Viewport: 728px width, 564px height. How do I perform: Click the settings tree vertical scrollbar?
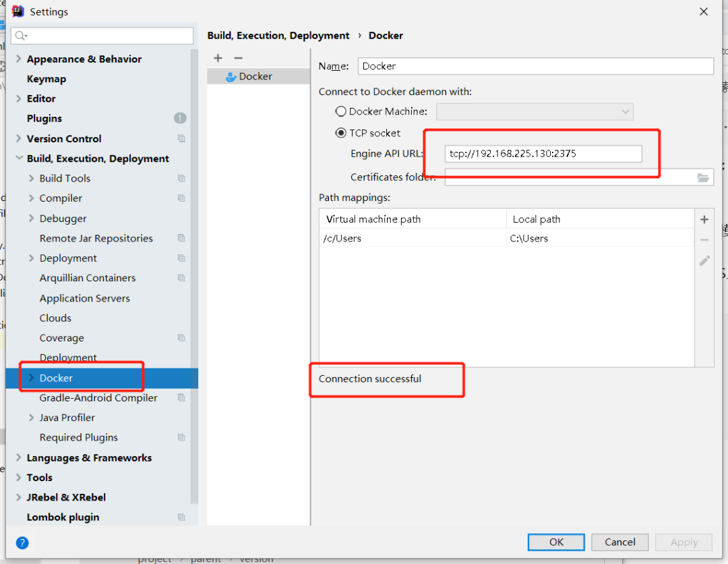pos(194,276)
